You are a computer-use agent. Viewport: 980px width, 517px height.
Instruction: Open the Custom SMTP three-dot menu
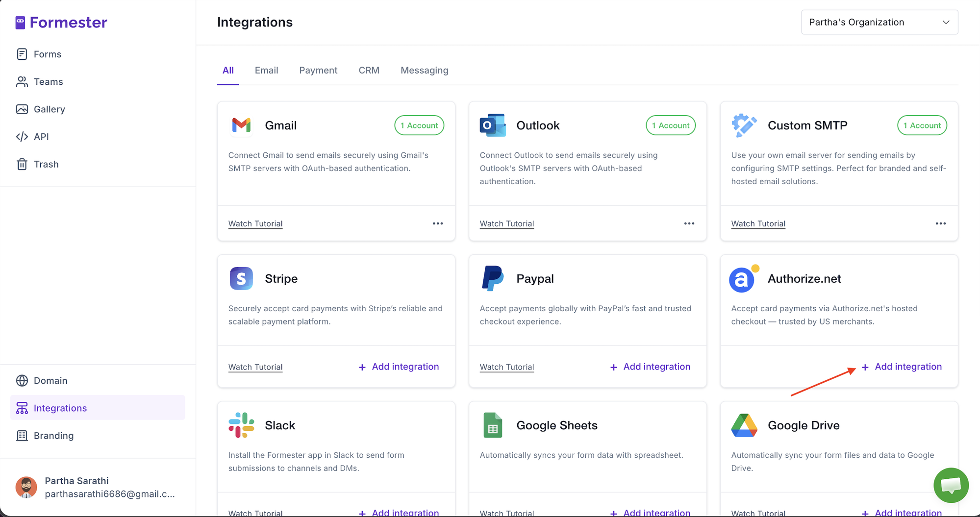coord(941,223)
